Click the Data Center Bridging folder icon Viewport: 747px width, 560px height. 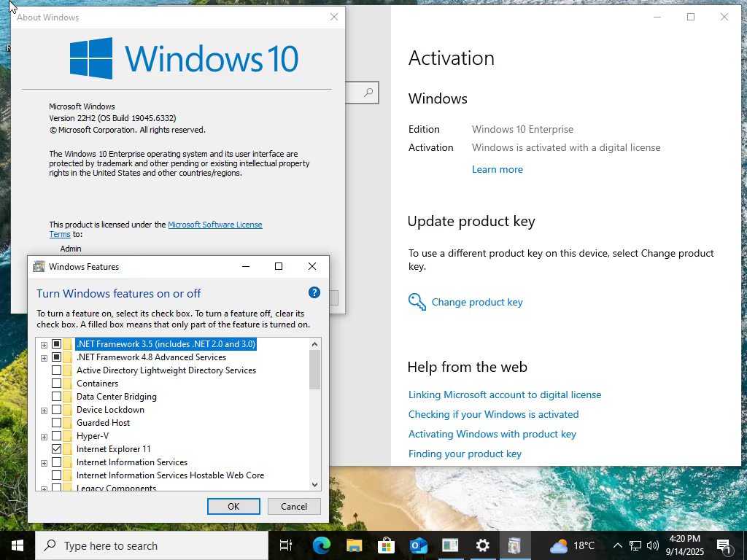[68, 397]
